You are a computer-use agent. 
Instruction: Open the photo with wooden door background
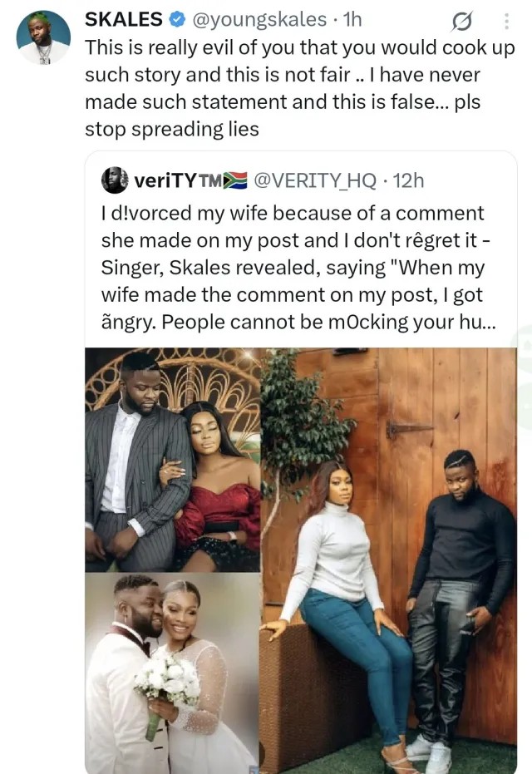click(x=389, y=561)
